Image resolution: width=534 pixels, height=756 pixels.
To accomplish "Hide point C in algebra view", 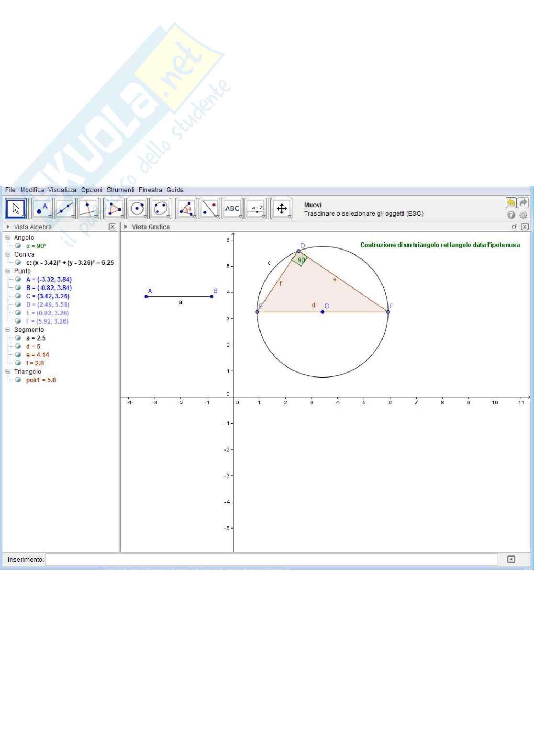I will (x=18, y=296).
